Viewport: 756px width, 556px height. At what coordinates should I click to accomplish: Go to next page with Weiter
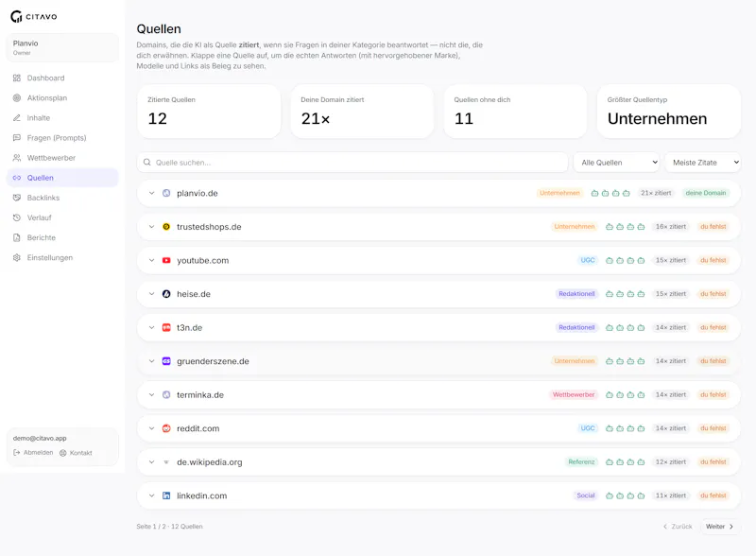tap(719, 527)
